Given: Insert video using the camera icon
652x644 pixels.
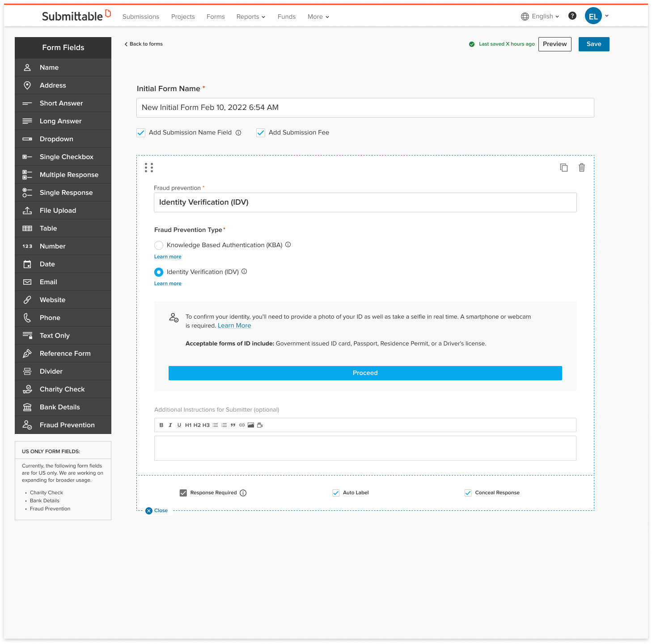Looking at the screenshot, I should 260,425.
